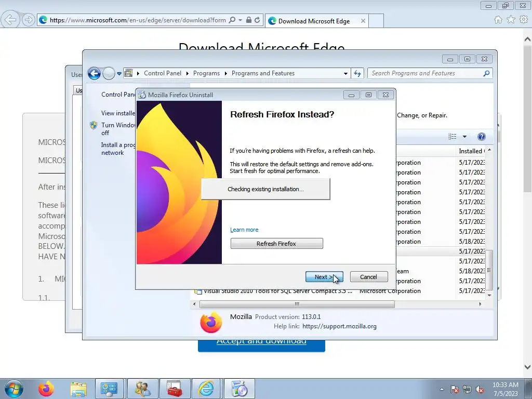Click programs list scroll down arrow
This screenshot has width=532, height=399.
[x=489, y=295]
